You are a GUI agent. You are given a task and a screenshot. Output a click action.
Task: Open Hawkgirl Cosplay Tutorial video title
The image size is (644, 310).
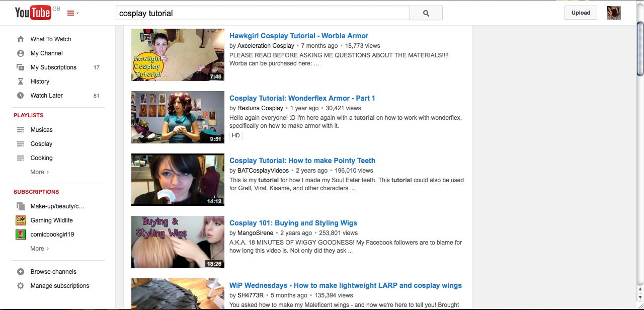[x=299, y=36]
